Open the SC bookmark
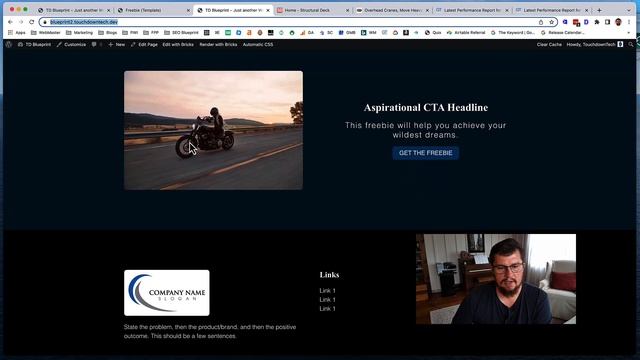 coord(327,33)
